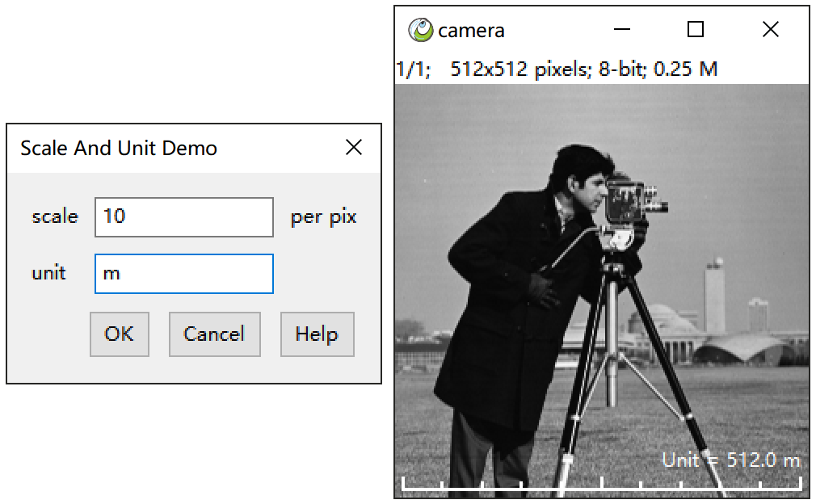Focus the scale input field

click(184, 217)
